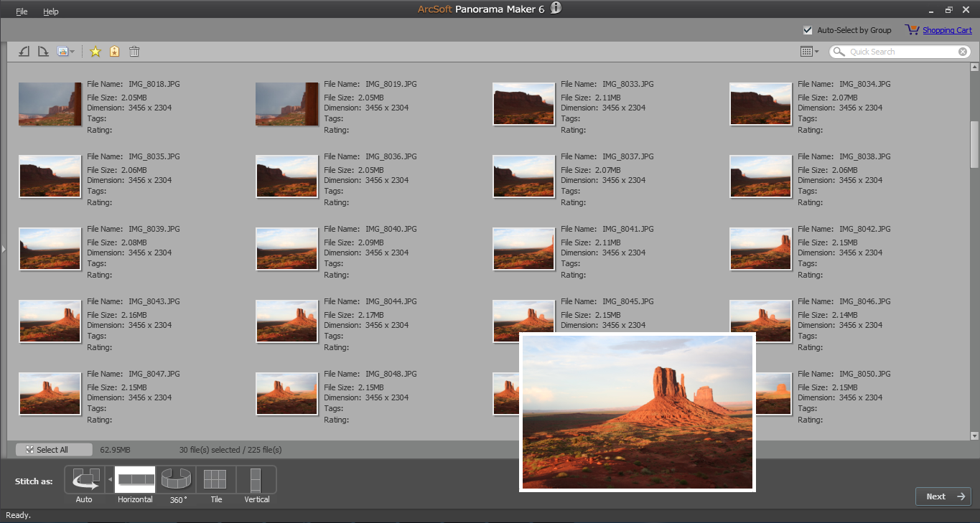
Task: Select the IMG_8018.JPG thumbnail
Action: (x=50, y=104)
